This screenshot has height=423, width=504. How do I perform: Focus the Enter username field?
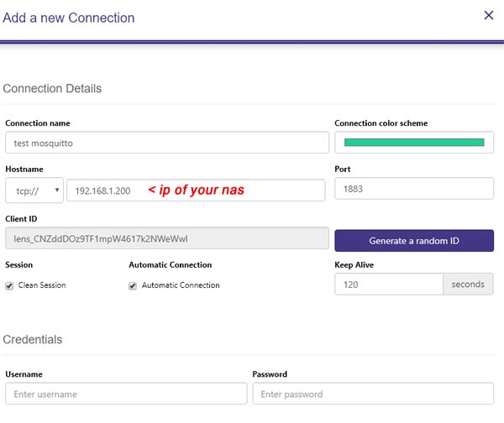point(126,394)
